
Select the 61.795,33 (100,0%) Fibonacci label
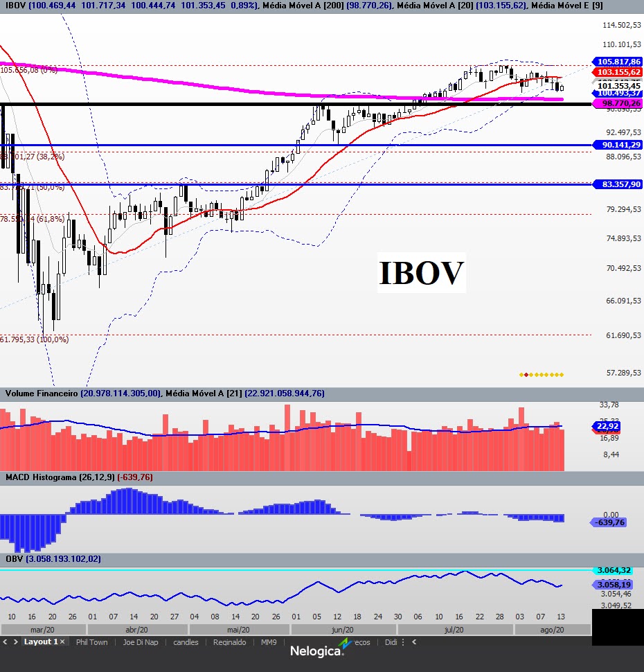[35, 339]
